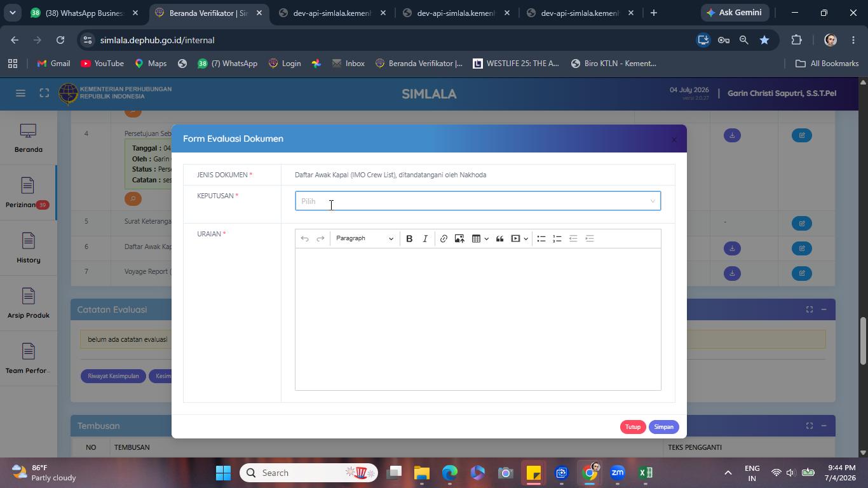Image resolution: width=868 pixels, height=488 pixels.
Task: Open the All Bookmarks folder
Action: pos(827,64)
